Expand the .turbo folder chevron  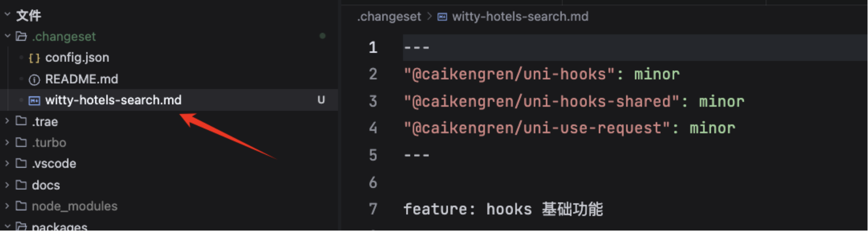click(x=7, y=143)
